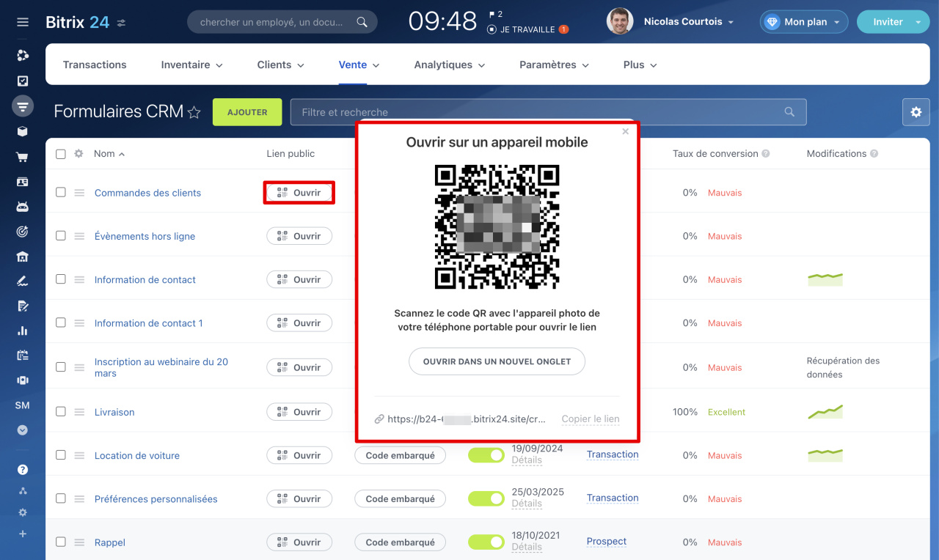Open the Inviter dropdown arrow

pyautogui.click(x=918, y=22)
